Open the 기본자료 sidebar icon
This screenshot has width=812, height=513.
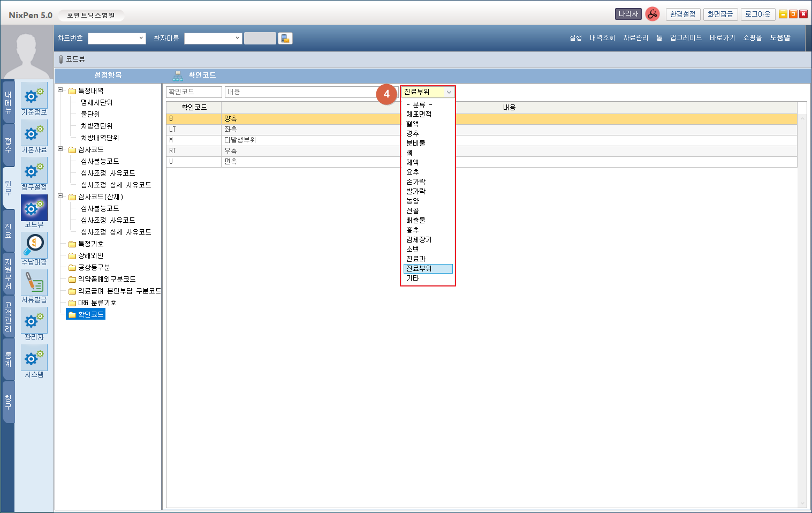coord(34,134)
